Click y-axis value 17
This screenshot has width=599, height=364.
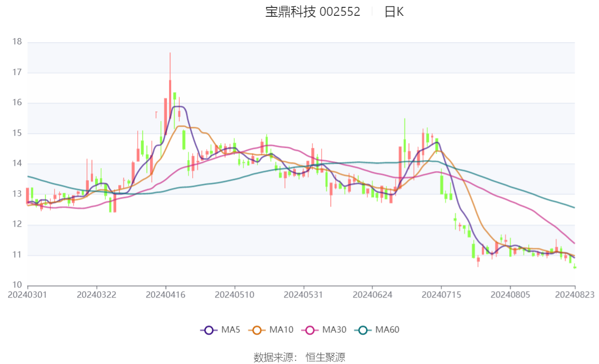coord(17,72)
